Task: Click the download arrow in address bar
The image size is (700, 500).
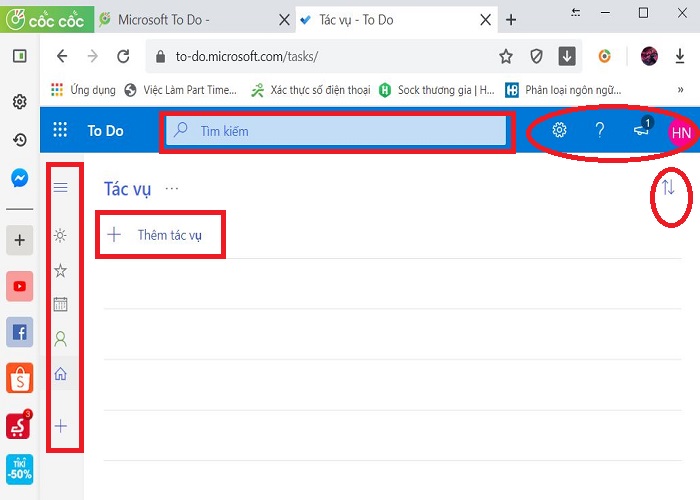Action: pos(567,56)
